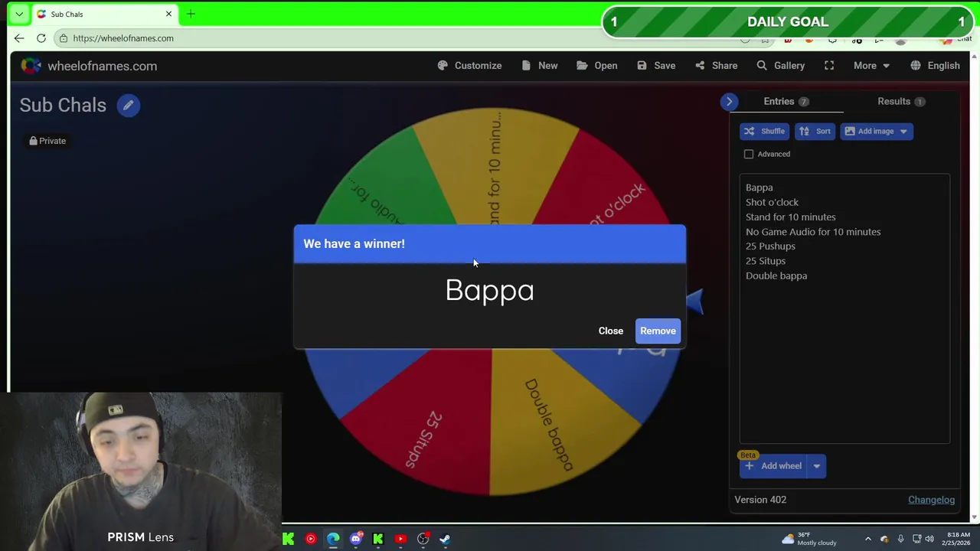This screenshot has width=980, height=551.
Task: Share the wheel using Share
Action: tap(716, 66)
